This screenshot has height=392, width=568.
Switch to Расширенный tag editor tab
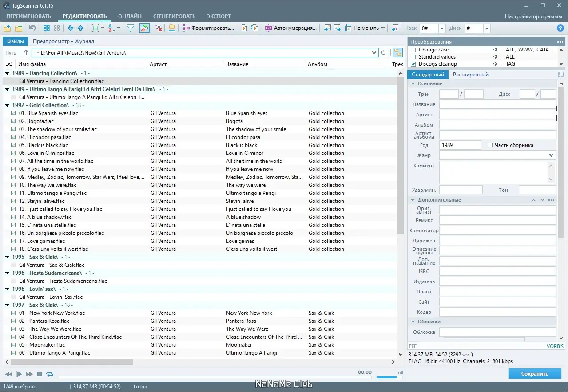click(x=471, y=75)
